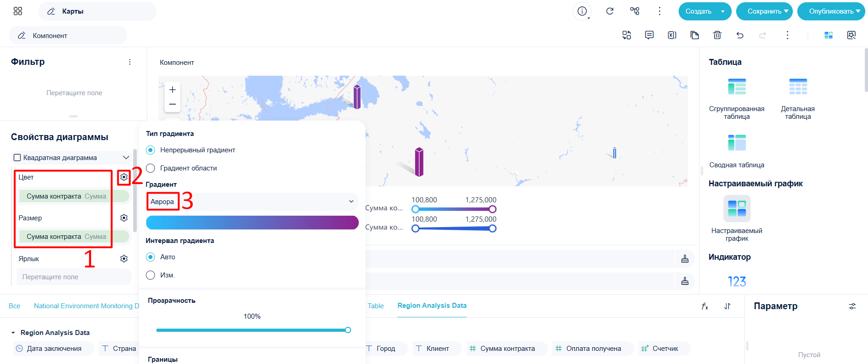Switch to Region Analysis Data tab
Viewport: 868px width, 364px height.
coord(432,306)
